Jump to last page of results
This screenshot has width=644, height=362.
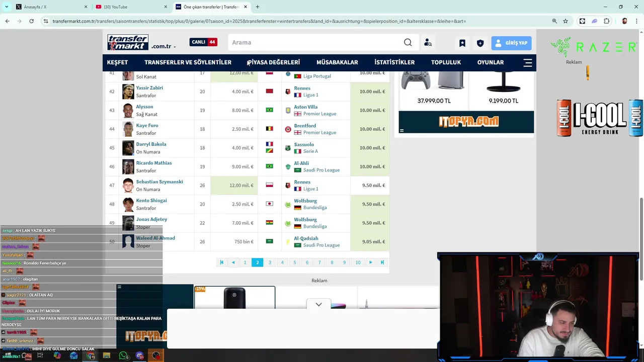pos(382,262)
